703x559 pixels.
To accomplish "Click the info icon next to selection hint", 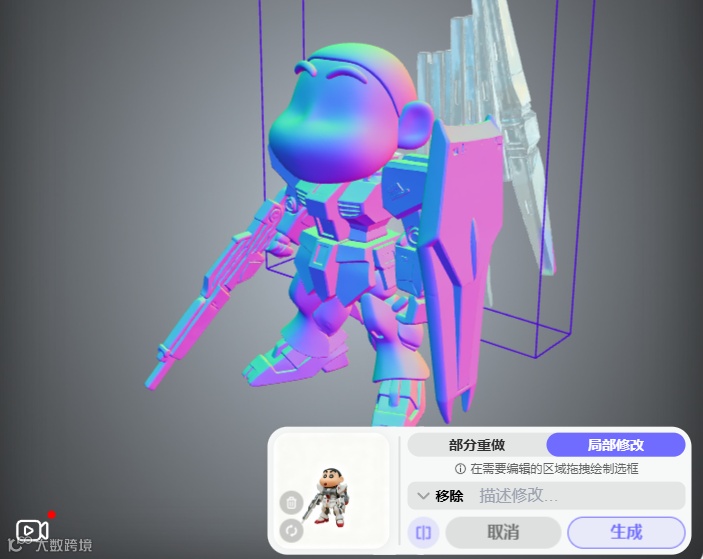I will point(460,469).
